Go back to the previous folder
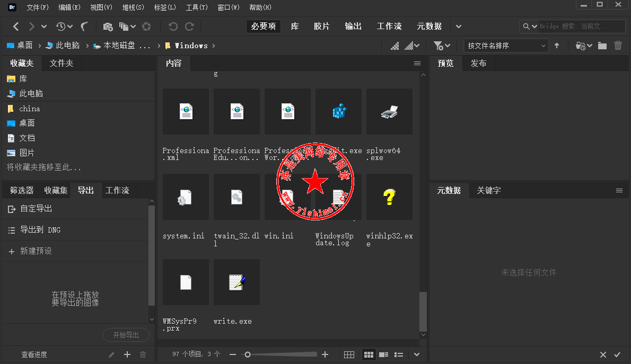Viewport: 631px width, 364px height. 16,26
